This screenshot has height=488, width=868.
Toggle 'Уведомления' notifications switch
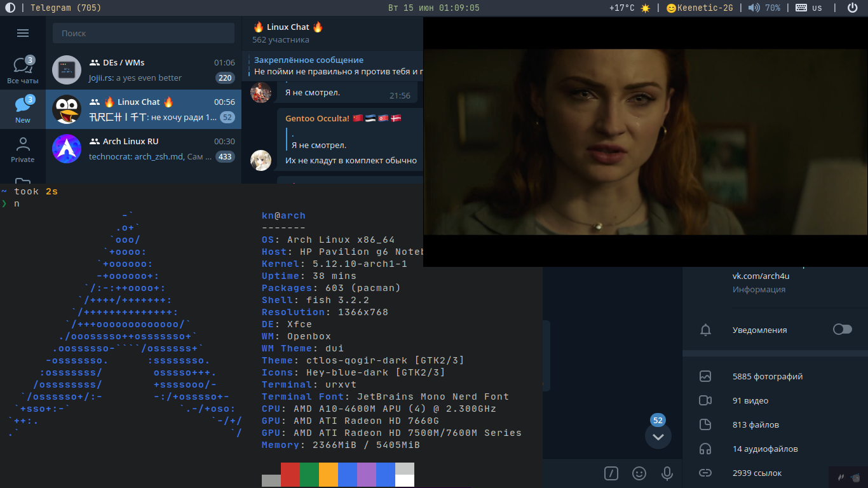tap(843, 329)
